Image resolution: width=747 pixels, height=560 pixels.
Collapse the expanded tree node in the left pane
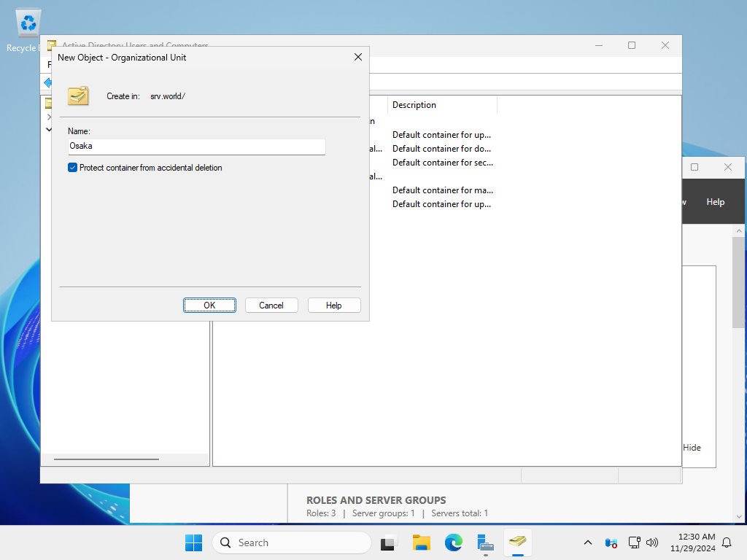49,129
